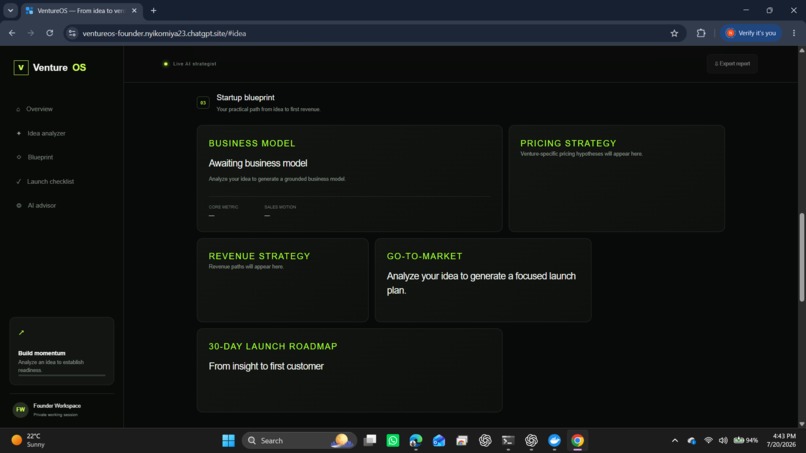Open the tab search dropdown arrow

pyautogui.click(x=10, y=10)
